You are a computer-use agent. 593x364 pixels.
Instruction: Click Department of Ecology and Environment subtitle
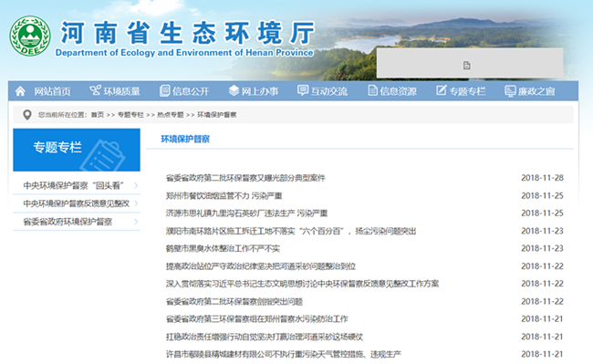[x=184, y=53]
